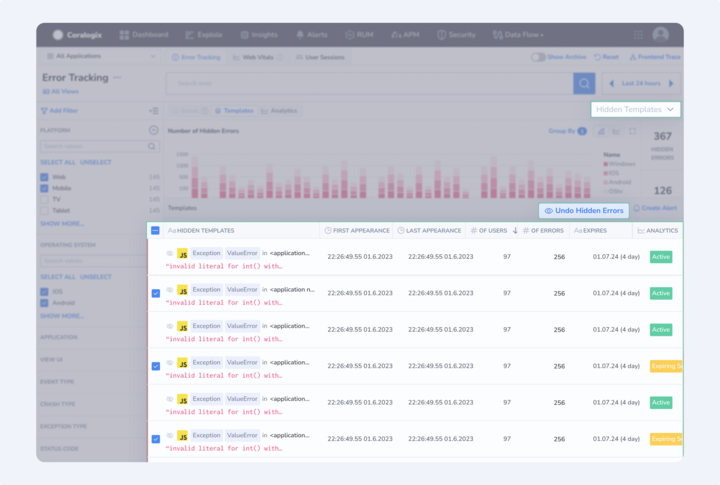Image resolution: width=720 pixels, height=485 pixels.
Task: Open the RUM menu
Action: [x=359, y=35]
